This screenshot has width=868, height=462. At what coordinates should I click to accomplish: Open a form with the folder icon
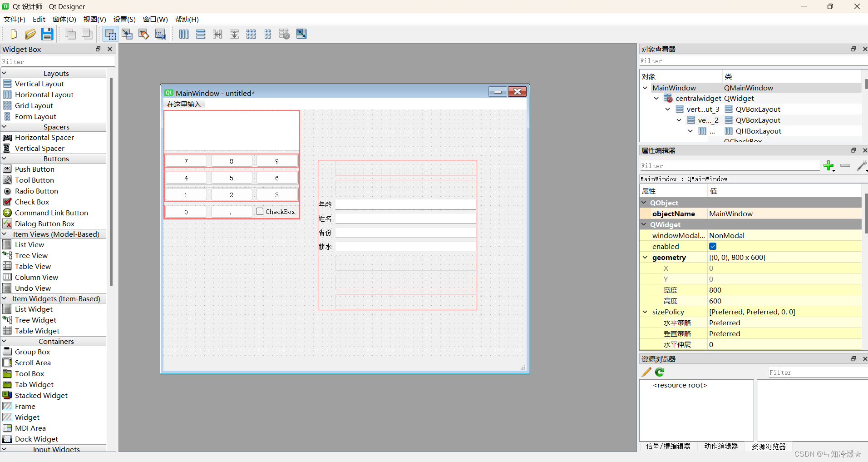point(30,34)
